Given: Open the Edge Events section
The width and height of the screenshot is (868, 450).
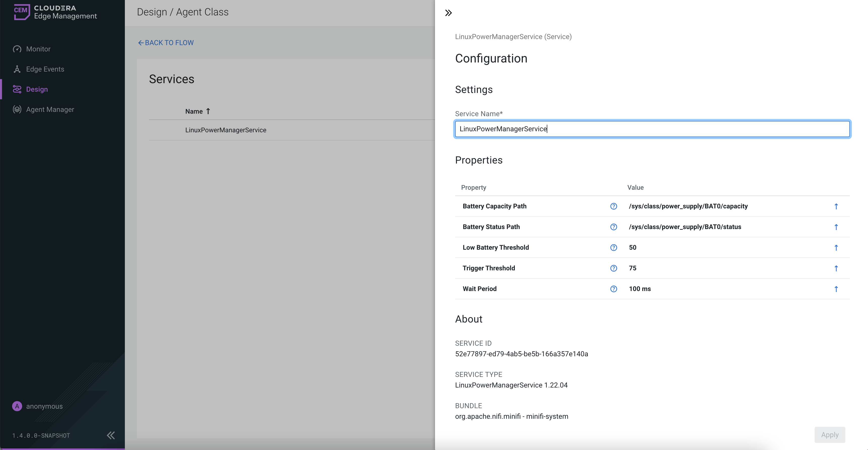Looking at the screenshot, I should [45, 69].
